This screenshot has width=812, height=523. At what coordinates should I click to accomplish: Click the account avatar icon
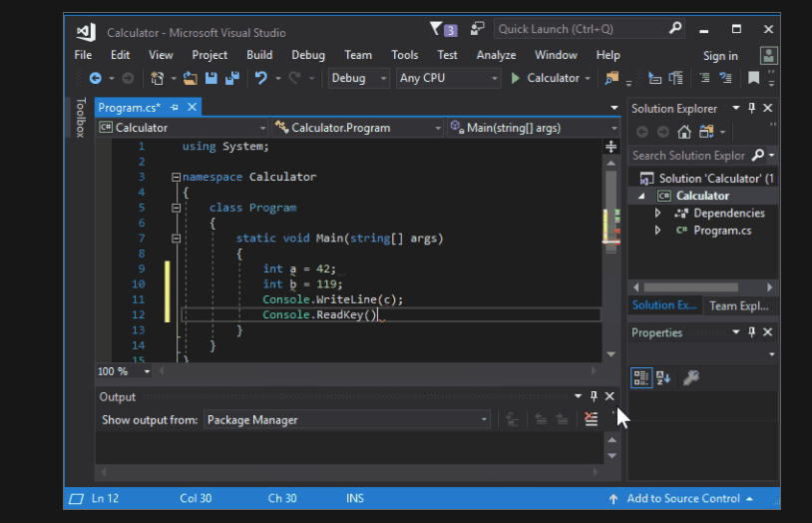point(768,56)
